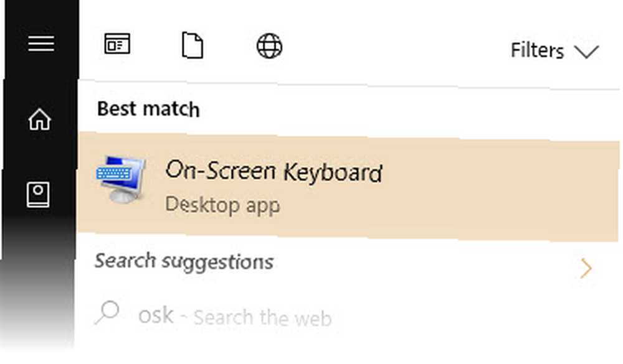Filter results by Apps icon
The width and height of the screenshot is (623, 364).
click(x=117, y=44)
